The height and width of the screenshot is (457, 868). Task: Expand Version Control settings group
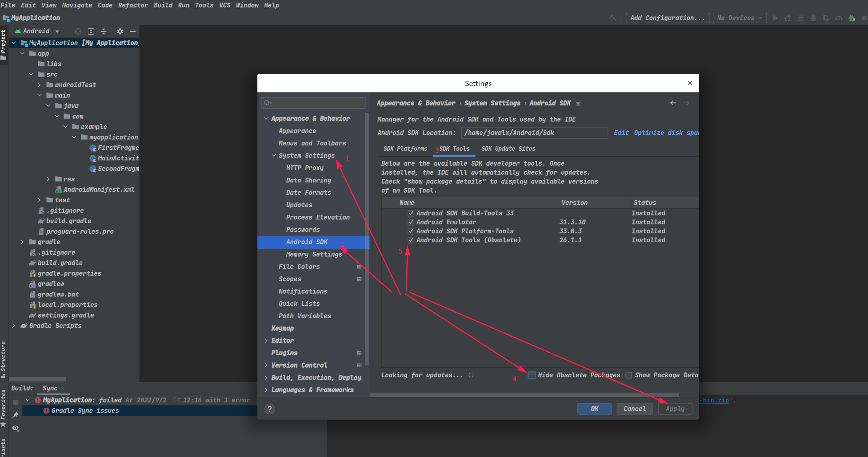click(266, 365)
